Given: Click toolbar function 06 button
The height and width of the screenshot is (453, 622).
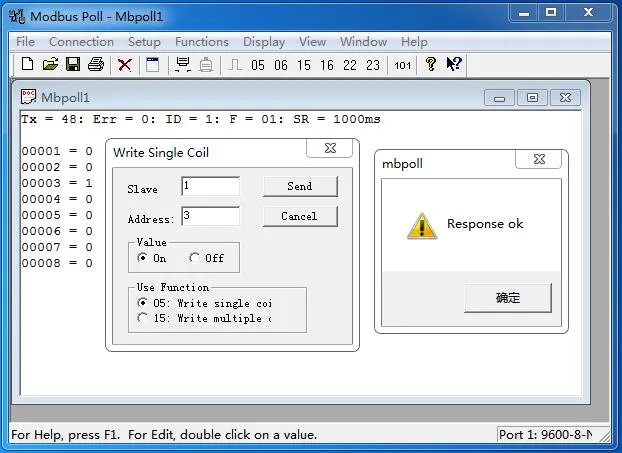Looking at the screenshot, I should tap(281, 65).
